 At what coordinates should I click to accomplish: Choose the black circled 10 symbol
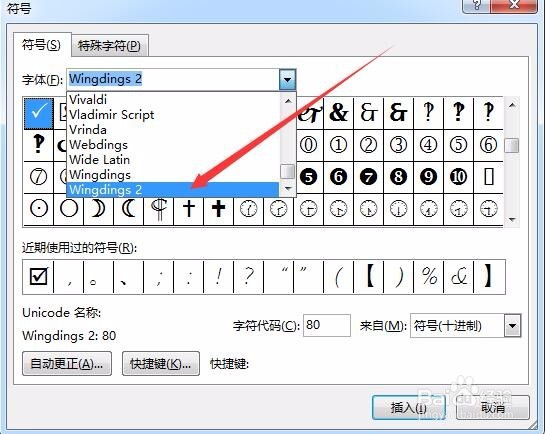pos(458,177)
